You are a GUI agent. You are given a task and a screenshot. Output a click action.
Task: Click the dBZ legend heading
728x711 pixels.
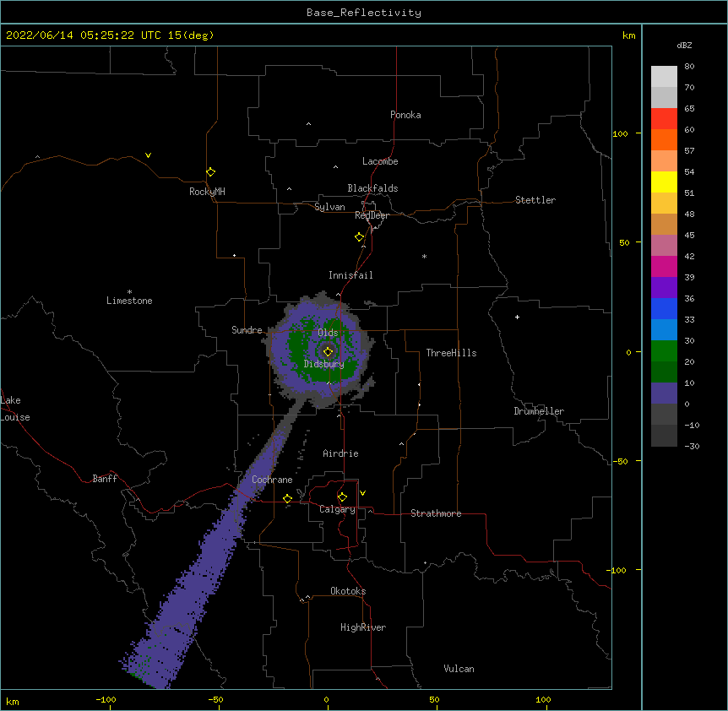click(684, 45)
